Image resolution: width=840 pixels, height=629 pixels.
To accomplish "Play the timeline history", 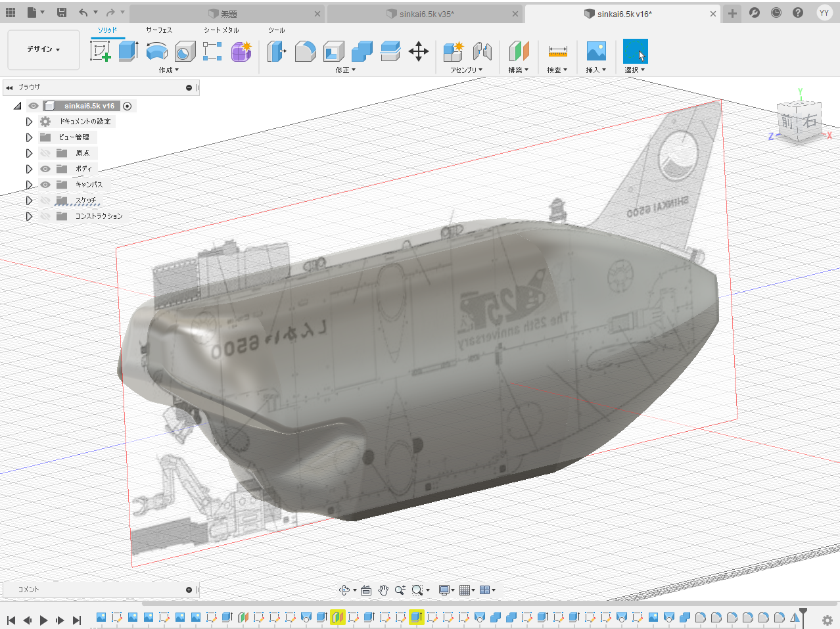I will click(43, 620).
